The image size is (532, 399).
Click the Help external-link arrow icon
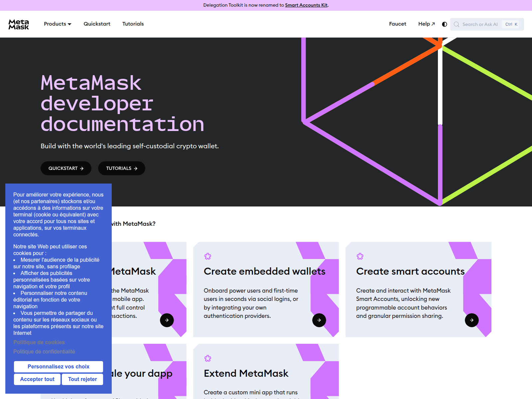433,24
